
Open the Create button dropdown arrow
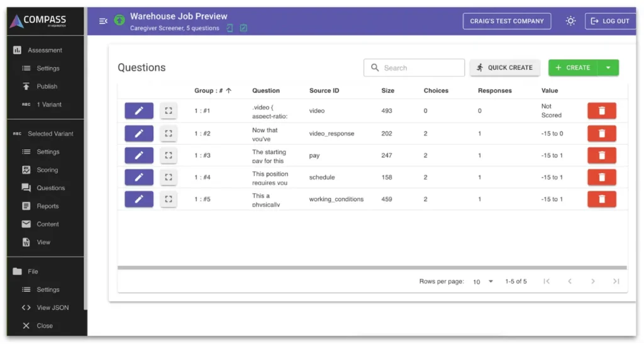click(x=608, y=68)
